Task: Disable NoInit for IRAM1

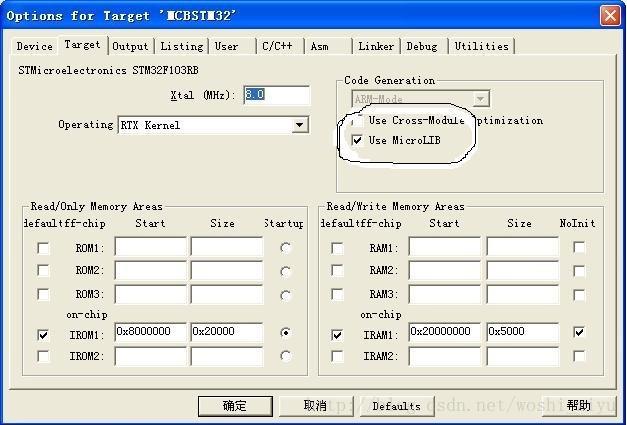Action: (579, 332)
